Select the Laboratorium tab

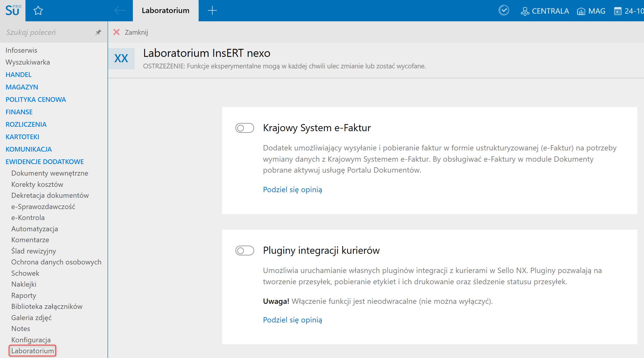[165, 11]
